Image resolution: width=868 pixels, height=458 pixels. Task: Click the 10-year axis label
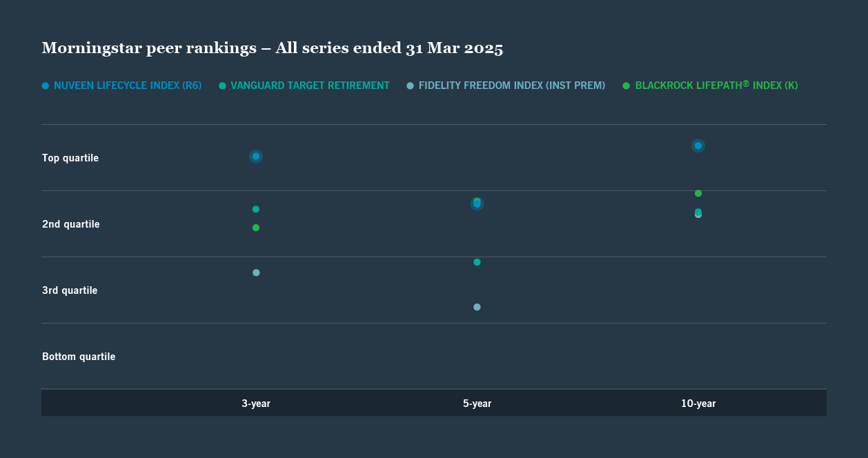coord(698,404)
